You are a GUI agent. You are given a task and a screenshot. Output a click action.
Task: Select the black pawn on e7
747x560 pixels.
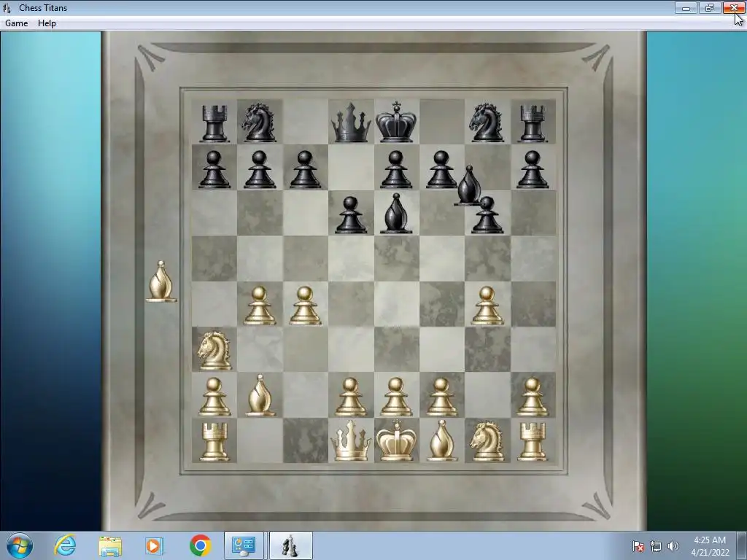[396, 169]
